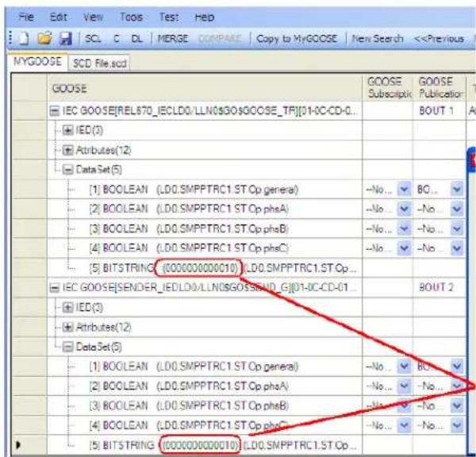
Task: Click the GOOSE Subscription column header
Action: 387,88
